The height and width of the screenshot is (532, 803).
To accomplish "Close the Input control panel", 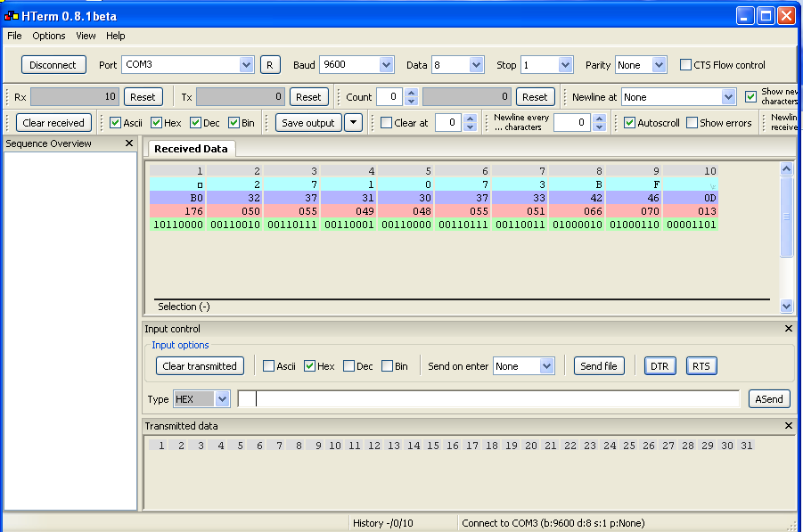I will click(789, 329).
